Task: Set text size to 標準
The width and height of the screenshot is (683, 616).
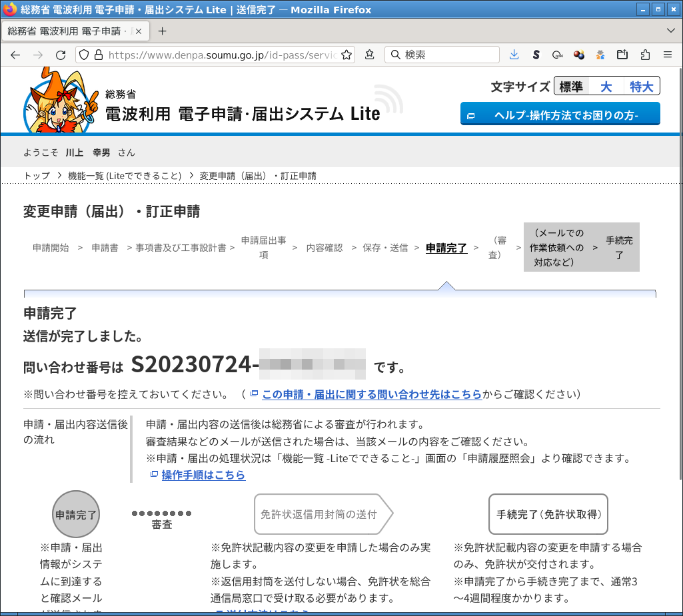Action: [571, 87]
